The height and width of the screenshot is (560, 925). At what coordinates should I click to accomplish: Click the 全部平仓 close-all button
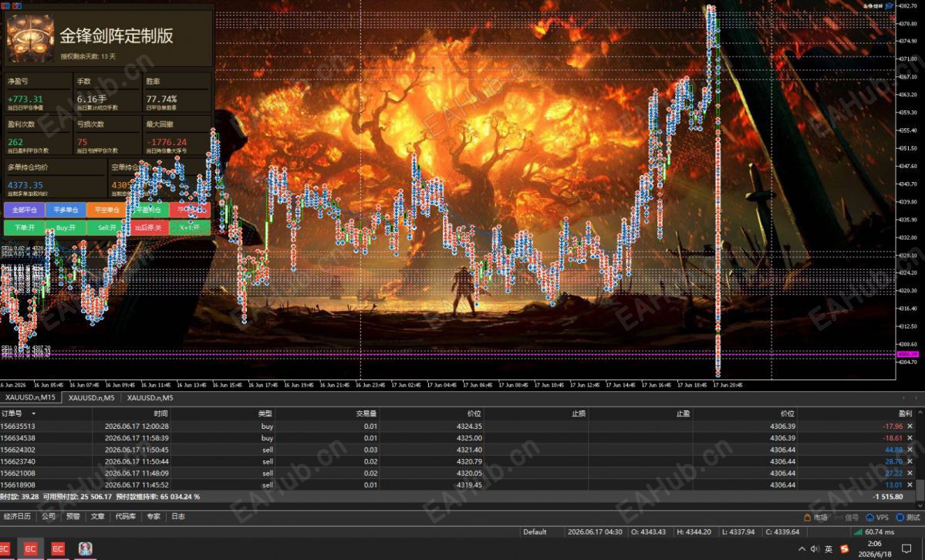24,210
